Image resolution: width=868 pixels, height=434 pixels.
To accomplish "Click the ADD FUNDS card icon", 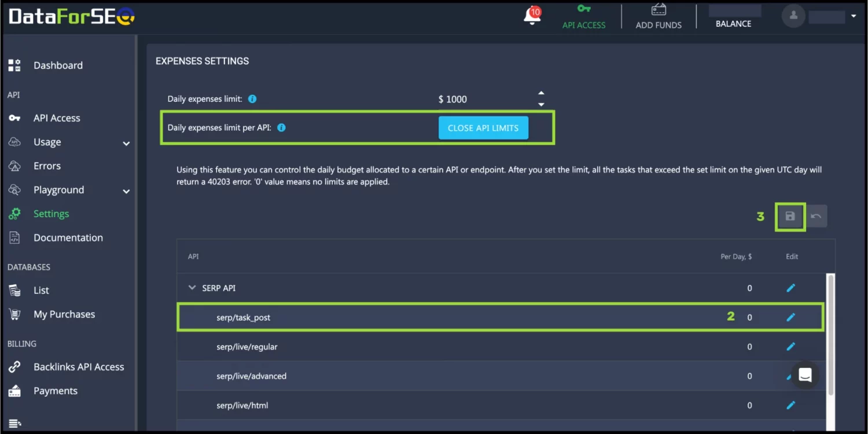I will tap(659, 10).
